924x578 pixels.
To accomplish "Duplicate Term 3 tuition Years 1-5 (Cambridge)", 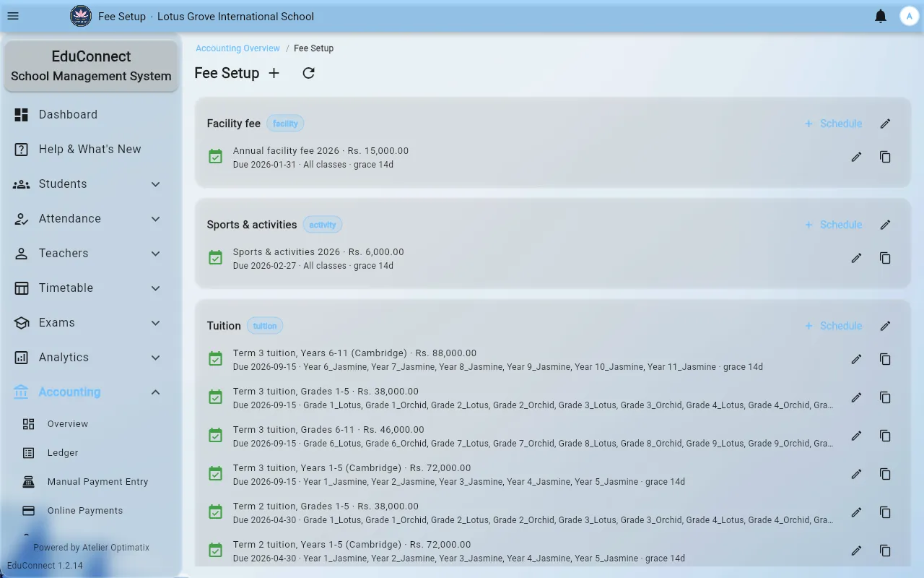I will (885, 474).
